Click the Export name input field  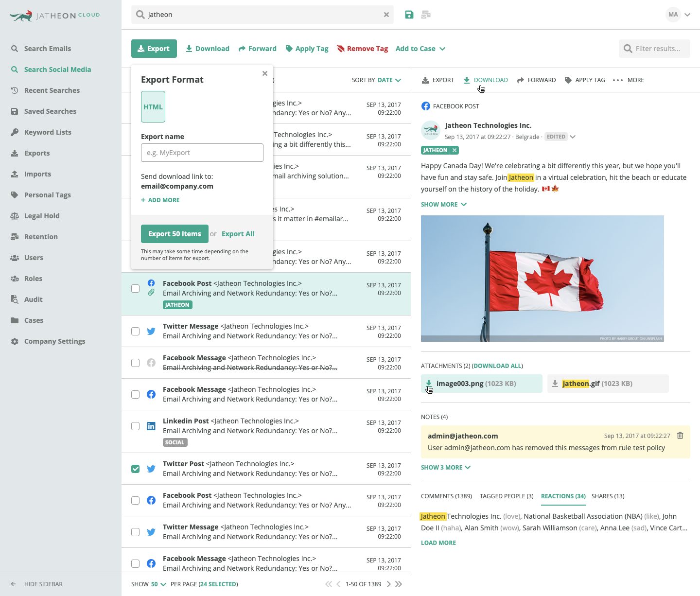(202, 153)
